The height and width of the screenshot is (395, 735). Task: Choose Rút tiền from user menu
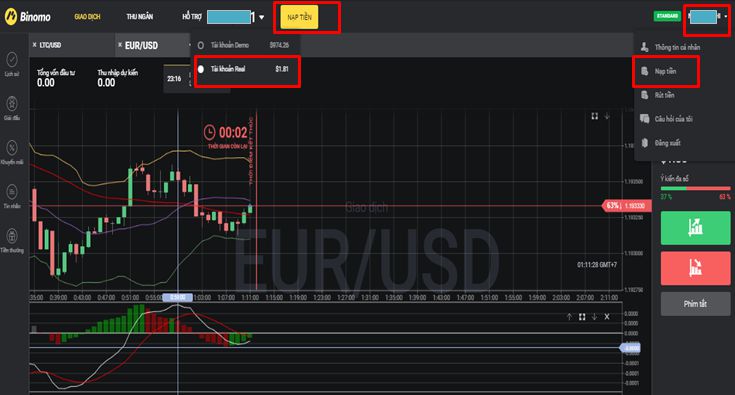pyautogui.click(x=664, y=95)
